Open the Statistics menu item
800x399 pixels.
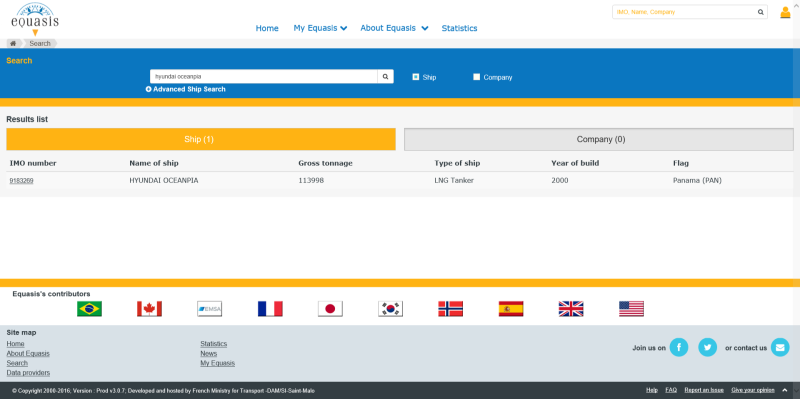pos(459,28)
